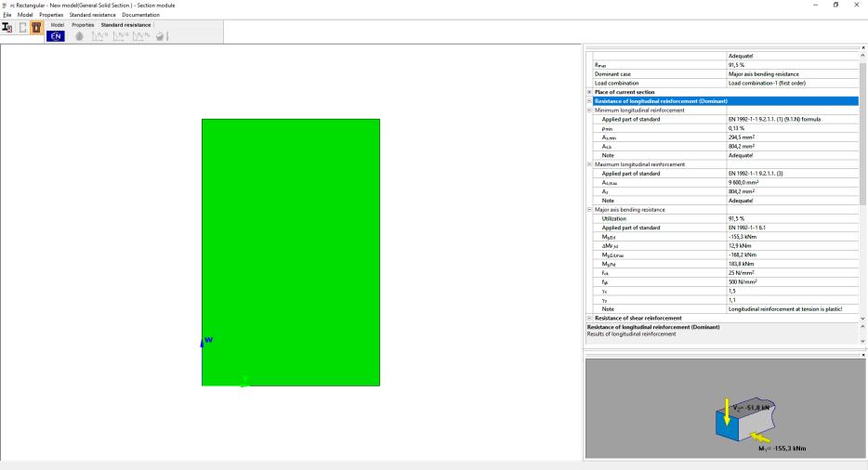Click the application icon in title bar
The image size is (868, 470).
5,5
